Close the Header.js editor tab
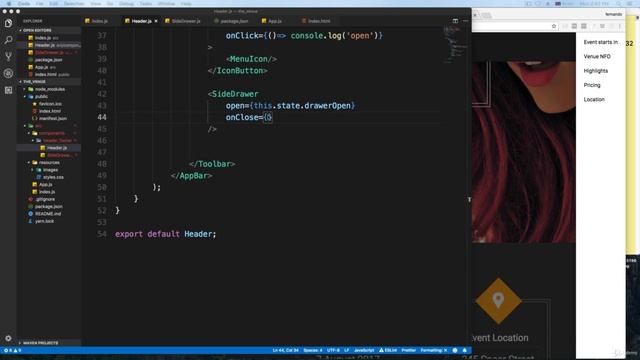 [x=156, y=21]
